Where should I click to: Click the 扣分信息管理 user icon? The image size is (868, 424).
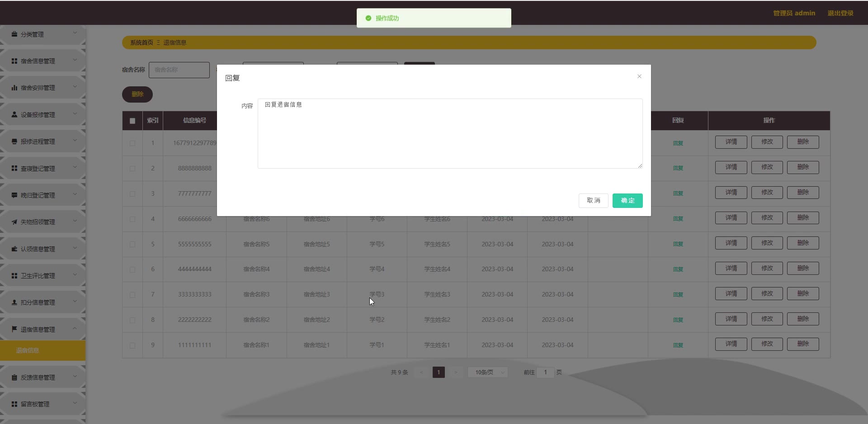14,302
